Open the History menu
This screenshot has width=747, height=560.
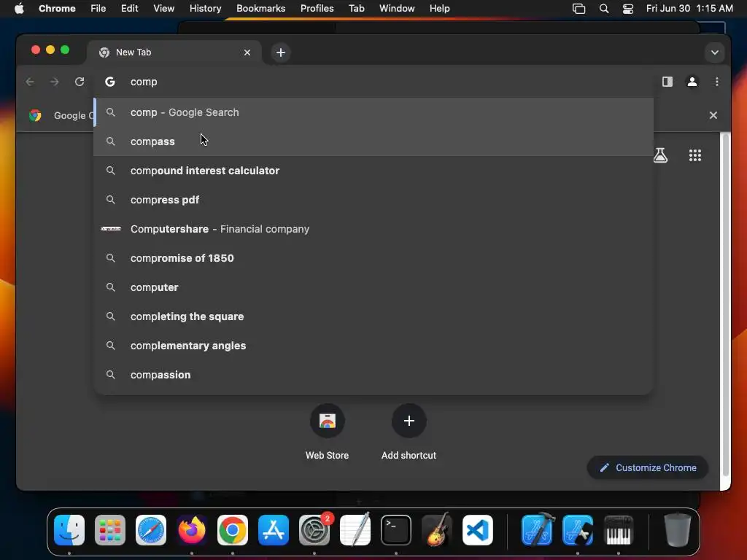tap(205, 9)
